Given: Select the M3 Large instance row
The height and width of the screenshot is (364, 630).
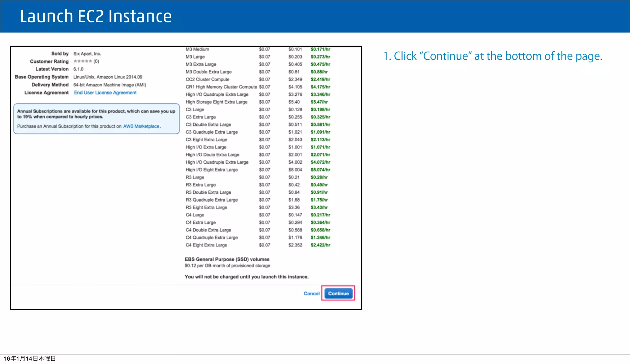Looking at the screenshot, I should click(x=258, y=57).
